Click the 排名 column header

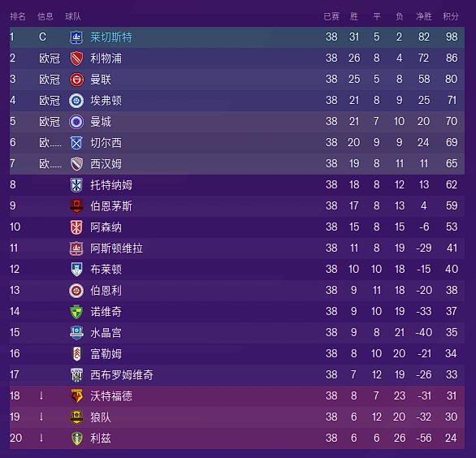(x=18, y=16)
